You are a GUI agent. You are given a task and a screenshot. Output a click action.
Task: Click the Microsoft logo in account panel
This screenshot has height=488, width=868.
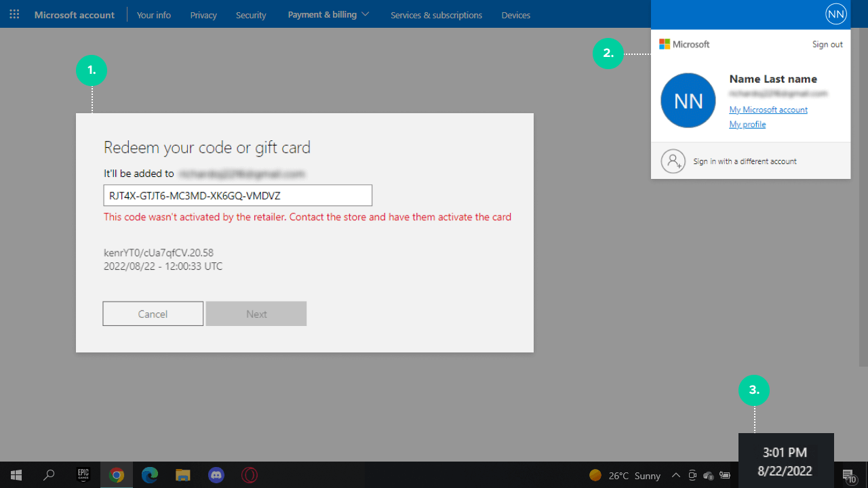pyautogui.click(x=684, y=44)
